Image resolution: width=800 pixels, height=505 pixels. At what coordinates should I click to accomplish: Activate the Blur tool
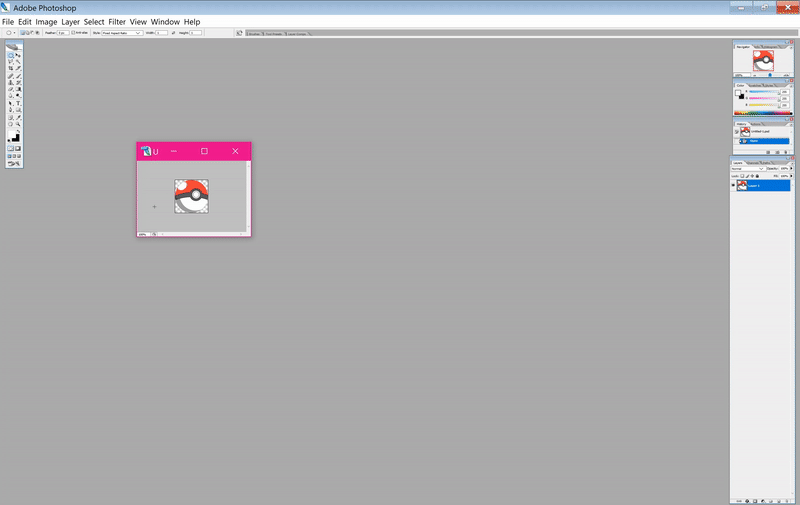10,95
